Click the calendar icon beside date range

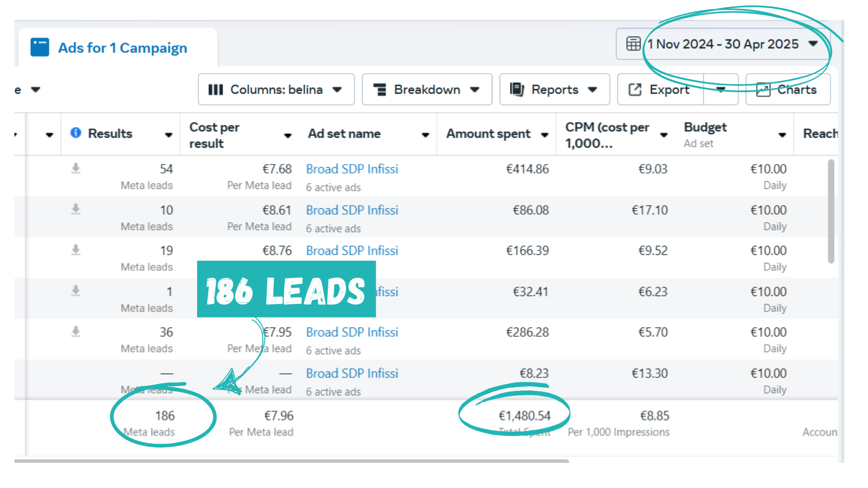point(633,44)
